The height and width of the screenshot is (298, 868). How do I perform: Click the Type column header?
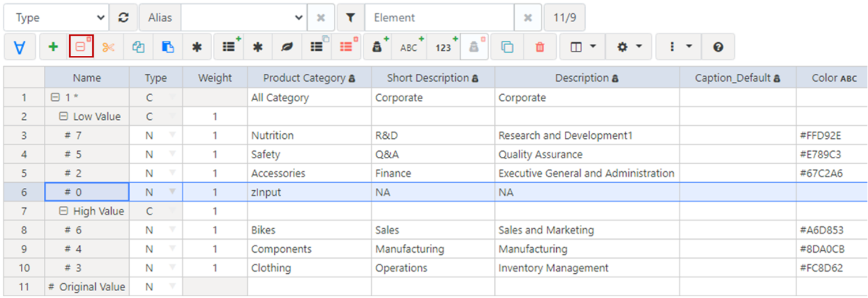tap(156, 78)
